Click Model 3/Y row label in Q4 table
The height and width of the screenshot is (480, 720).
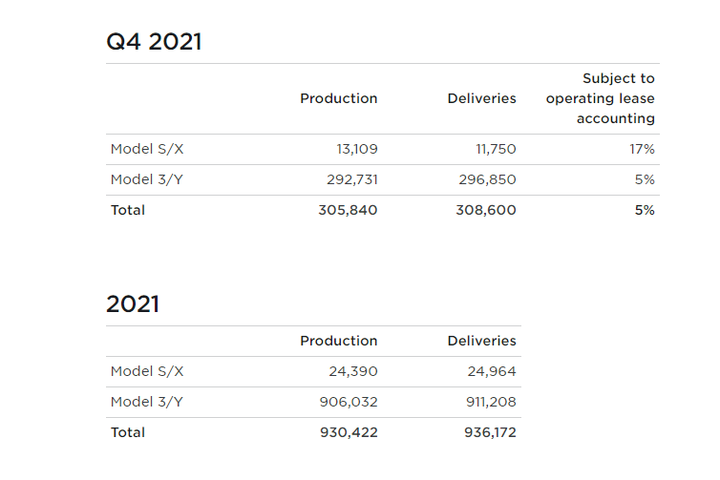[x=147, y=179]
